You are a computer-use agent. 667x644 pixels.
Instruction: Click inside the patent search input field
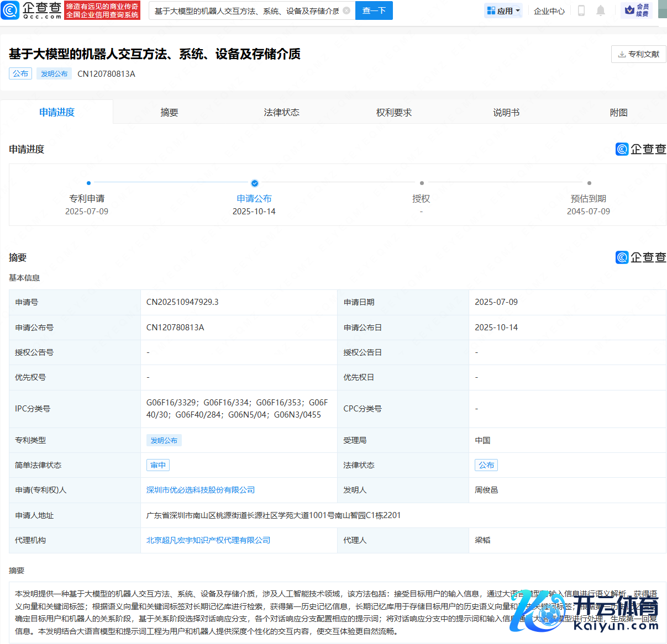246,10
